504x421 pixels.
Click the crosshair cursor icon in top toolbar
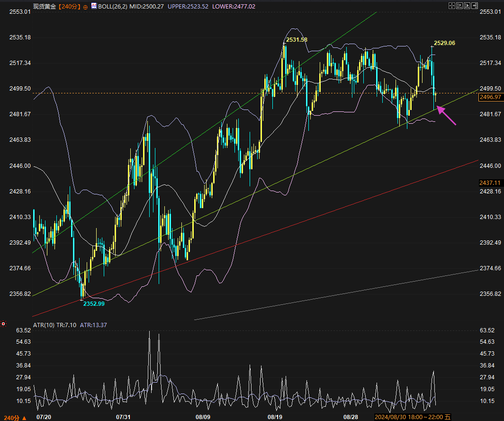click(451, 6)
